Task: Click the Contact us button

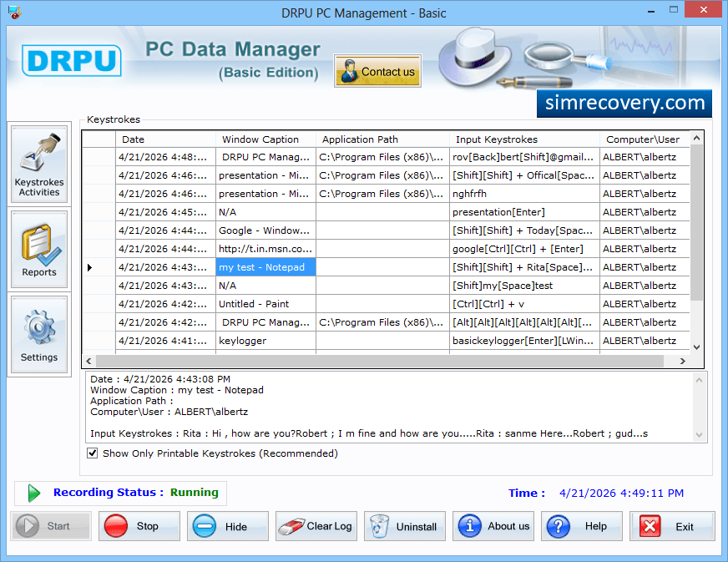Action: pos(377,71)
